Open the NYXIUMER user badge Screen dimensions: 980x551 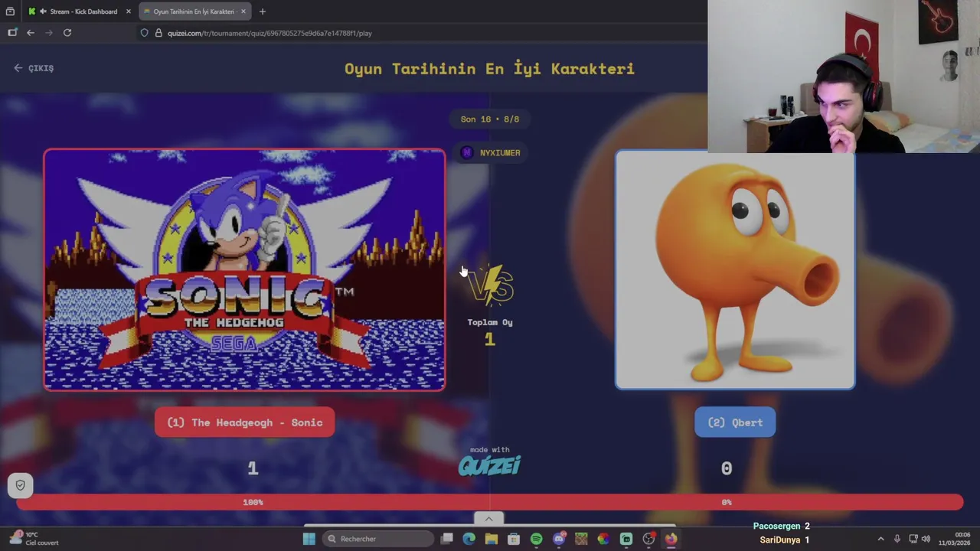pyautogui.click(x=490, y=153)
